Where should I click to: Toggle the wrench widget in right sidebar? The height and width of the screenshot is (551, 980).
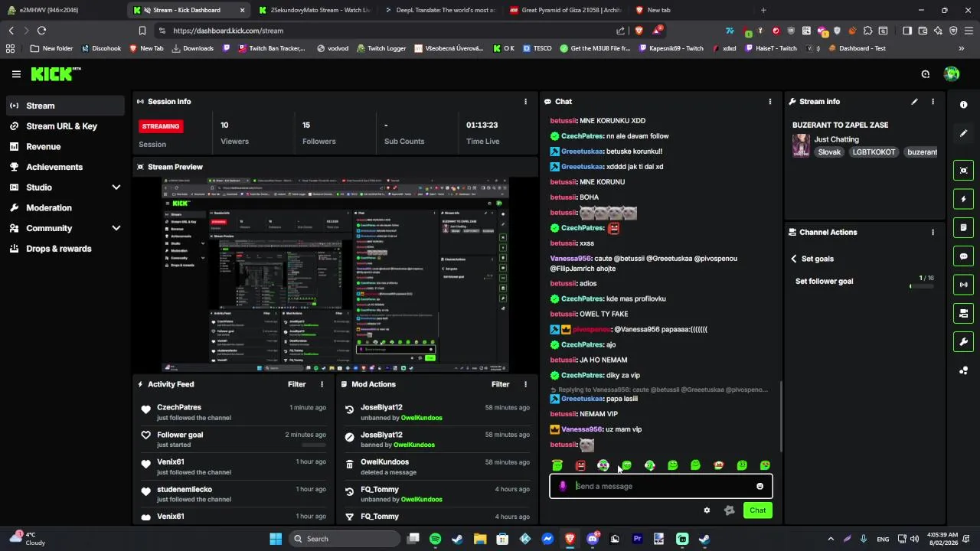(964, 341)
